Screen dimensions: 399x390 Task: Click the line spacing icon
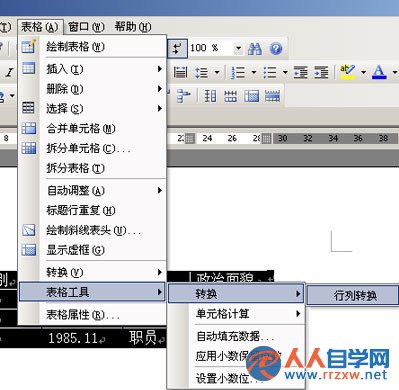tap(201, 72)
